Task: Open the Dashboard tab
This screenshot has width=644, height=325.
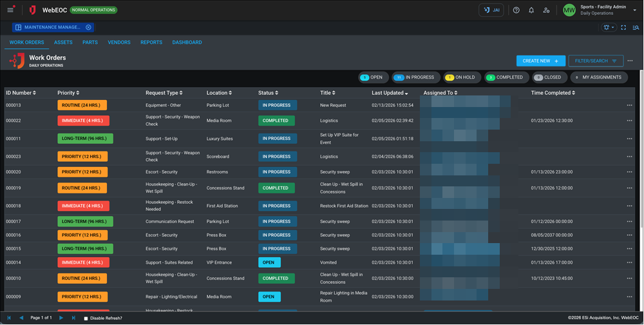Action: coord(187,43)
